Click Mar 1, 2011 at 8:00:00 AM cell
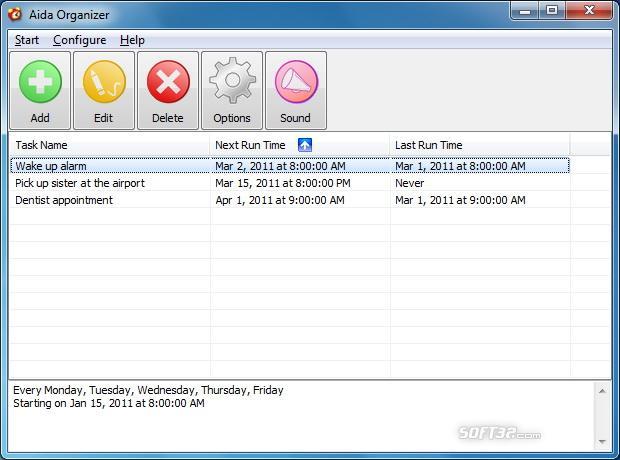 pyautogui.click(x=460, y=166)
